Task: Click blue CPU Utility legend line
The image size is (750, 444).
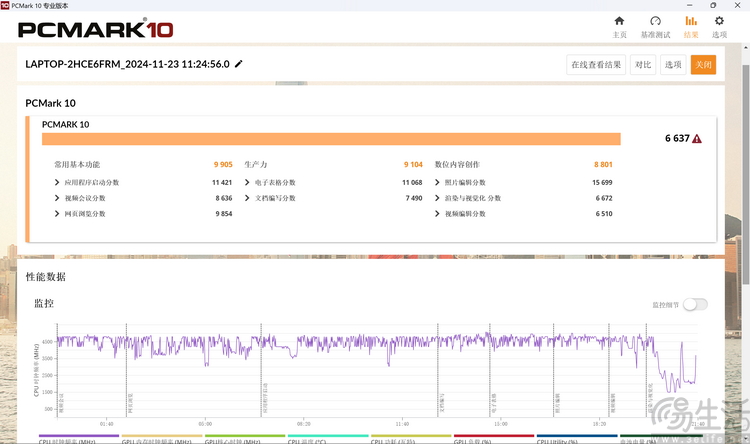Action: 577,436
